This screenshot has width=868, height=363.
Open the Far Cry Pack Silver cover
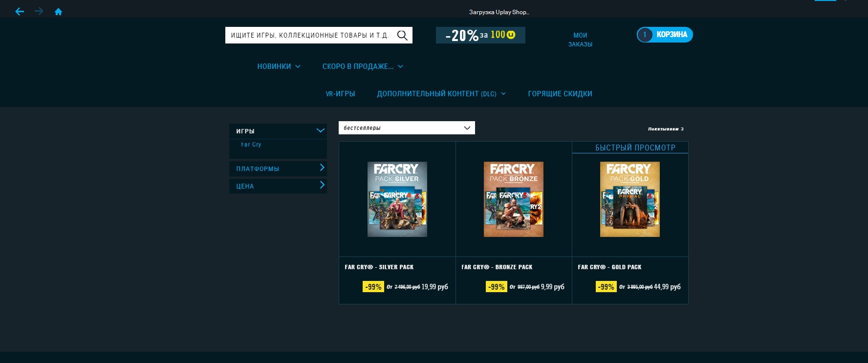(x=397, y=199)
